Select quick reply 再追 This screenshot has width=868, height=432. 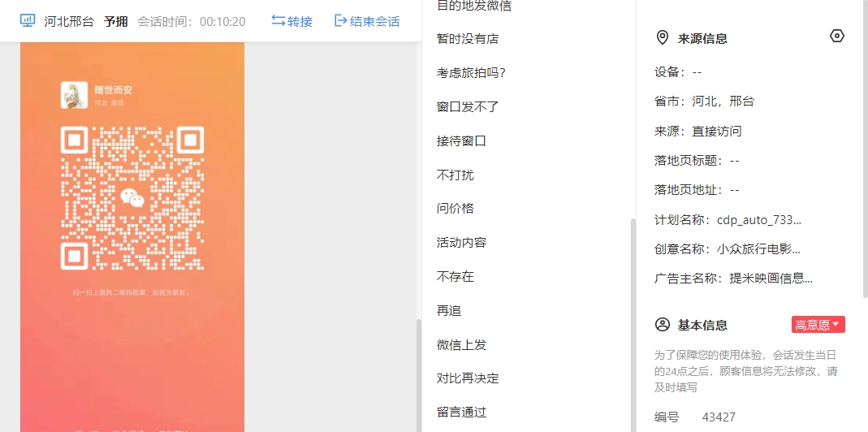tap(449, 311)
